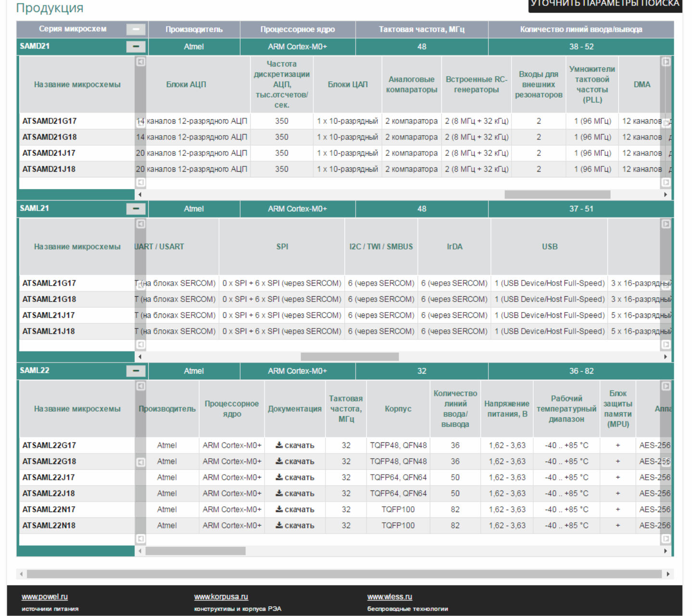Click the bottom-right scroll-right icon in the SAML22 table
Screen dimensions: 692x616
pyautogui.click(x=666, y=539)
